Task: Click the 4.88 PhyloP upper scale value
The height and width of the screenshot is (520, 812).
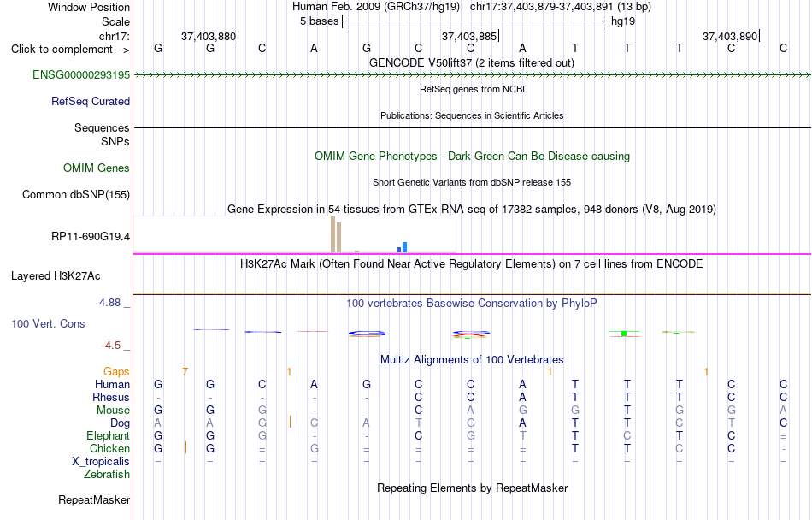Action: click(109, 303)
